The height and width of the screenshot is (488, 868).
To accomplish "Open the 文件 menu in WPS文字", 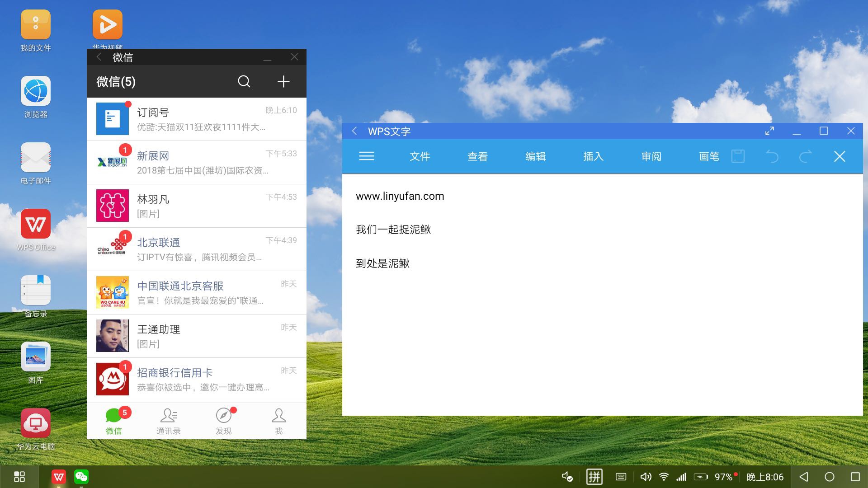I will tap(420, 156).
